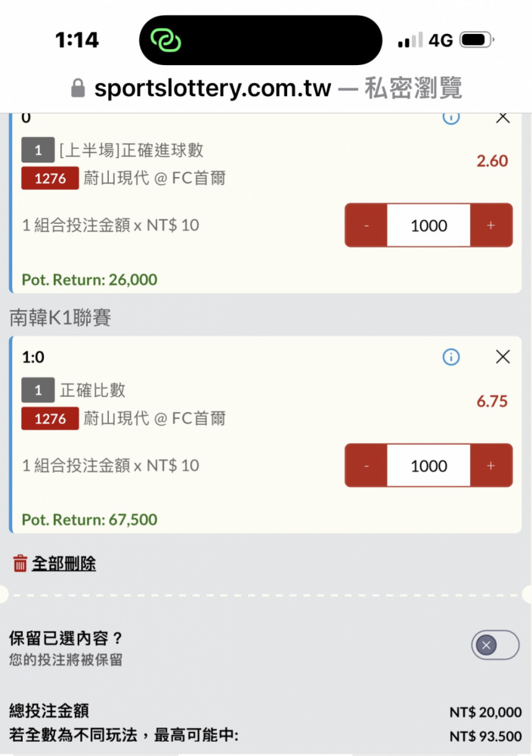
Task: Tap the 6.75 odds value
Action: [x=492, y=401]
